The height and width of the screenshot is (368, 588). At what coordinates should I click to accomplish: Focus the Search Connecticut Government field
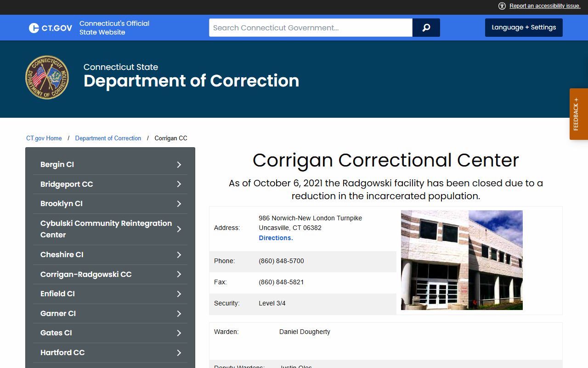click(311, 28)
